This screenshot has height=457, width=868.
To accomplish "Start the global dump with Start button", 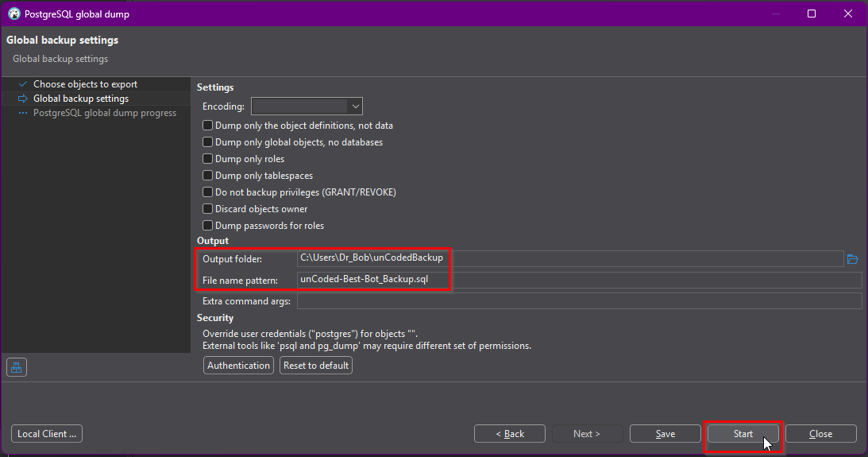I will [743, 434].
